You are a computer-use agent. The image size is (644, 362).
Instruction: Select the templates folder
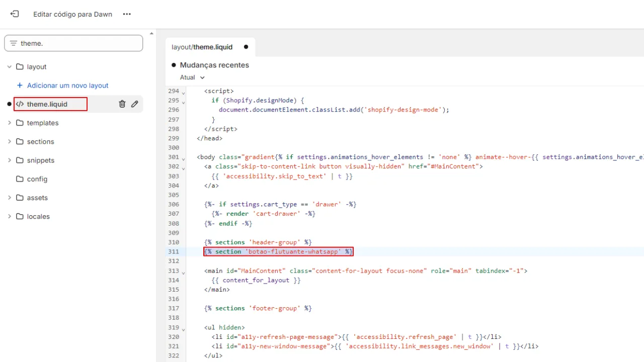pyautogui.click(x=43, y=123)
